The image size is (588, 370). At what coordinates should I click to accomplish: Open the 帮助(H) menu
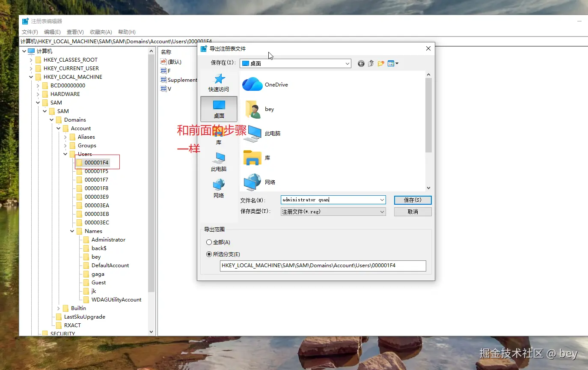pos(127,32)
